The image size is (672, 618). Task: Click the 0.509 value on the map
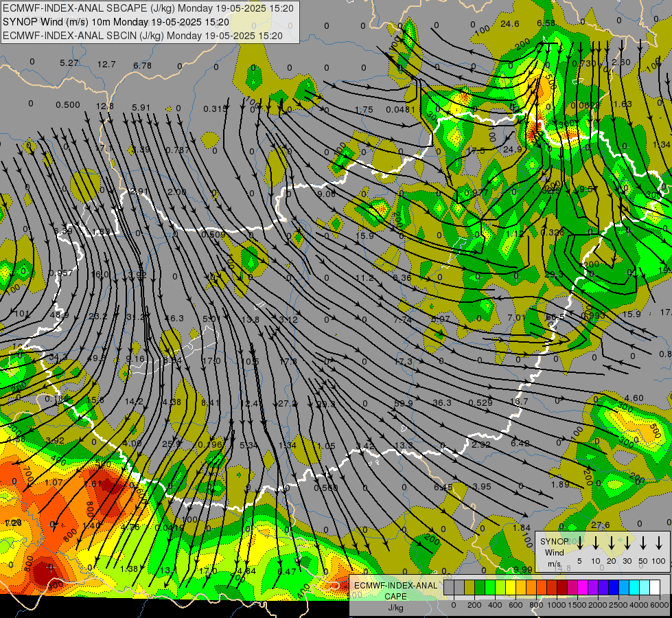point(213,235)
